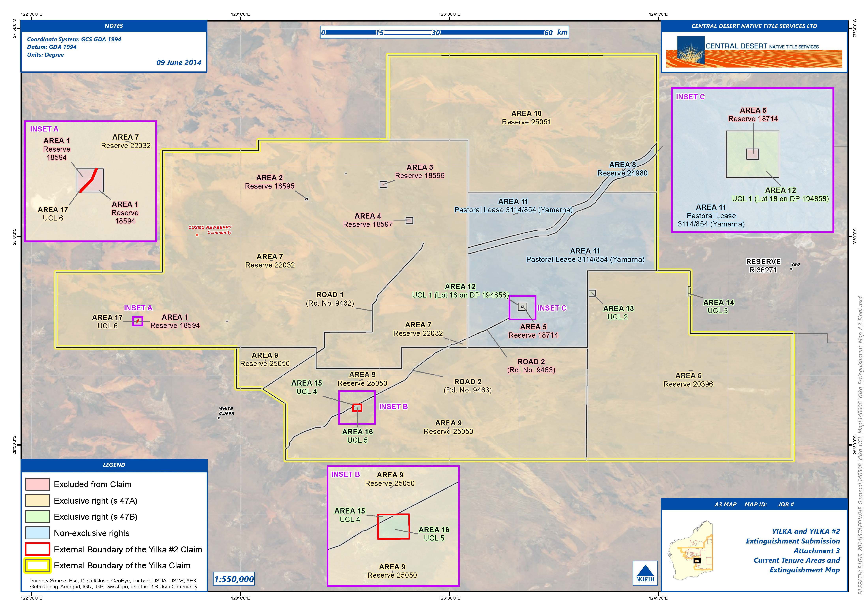Click the Area 2 Reserve 18595 small marker
Screen dimensions: 868x612
(x=306, y=199)
